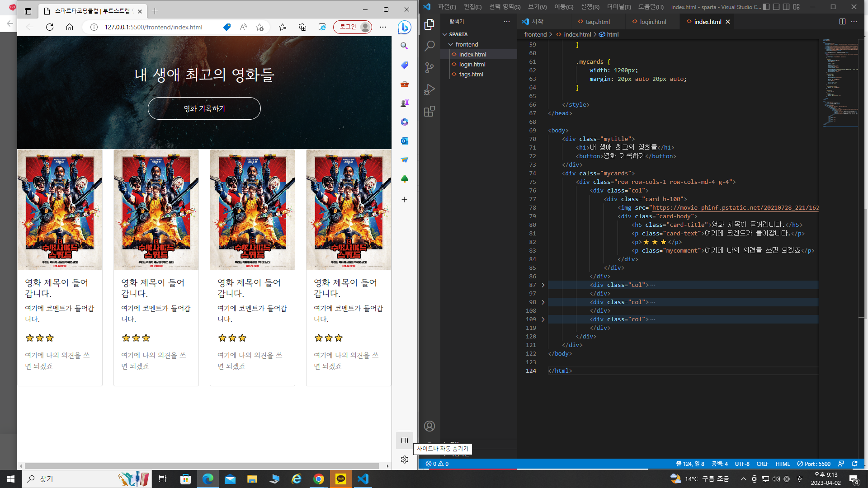Click the taskbar search box
868x488 pixels.
point(86,479)
